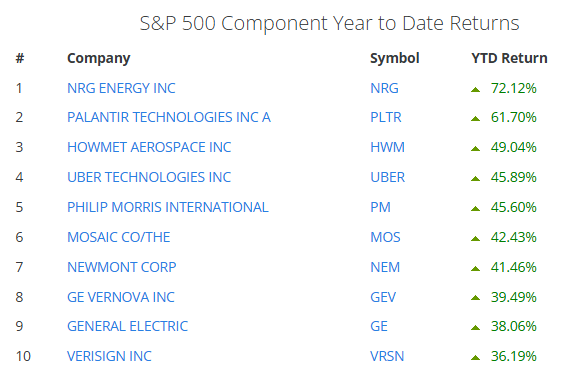Open the NRG ticker symbol link

384,88
